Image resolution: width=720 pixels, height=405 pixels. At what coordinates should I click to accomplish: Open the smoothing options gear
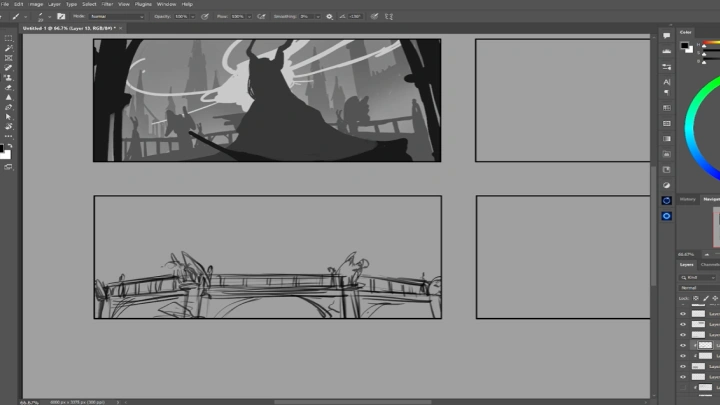[329, 17]
